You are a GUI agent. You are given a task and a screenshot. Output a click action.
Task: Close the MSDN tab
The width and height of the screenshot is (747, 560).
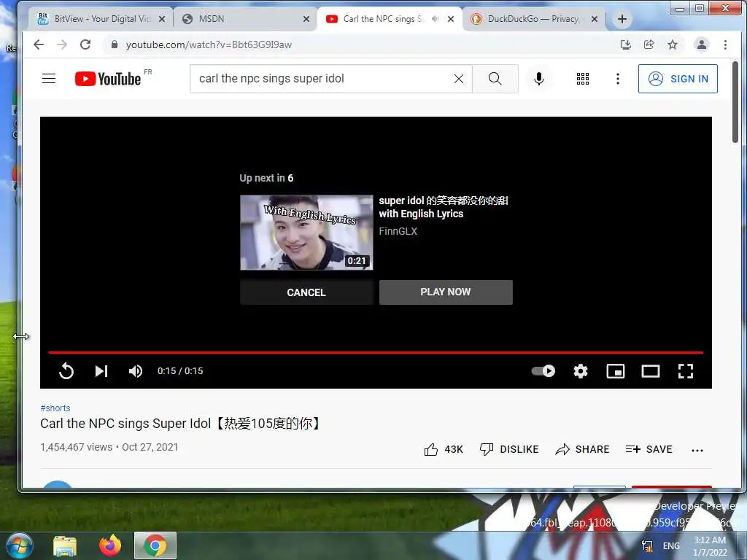pos(306,19)
